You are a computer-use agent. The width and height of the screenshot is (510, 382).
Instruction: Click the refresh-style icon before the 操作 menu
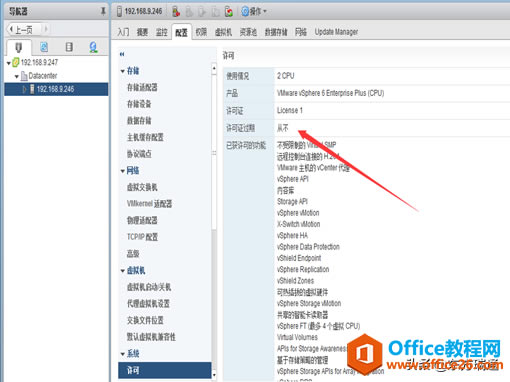pos(229,12)
